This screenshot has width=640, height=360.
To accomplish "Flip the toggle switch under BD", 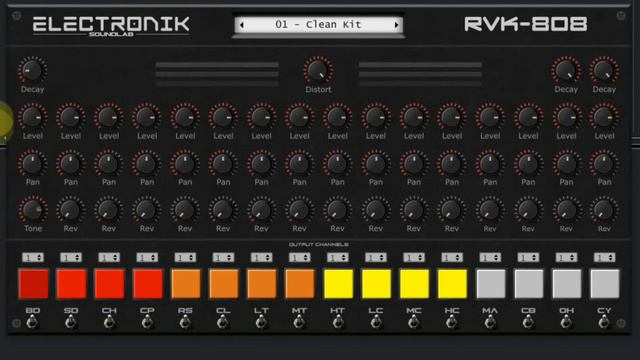I will click(x=32, y=323).
